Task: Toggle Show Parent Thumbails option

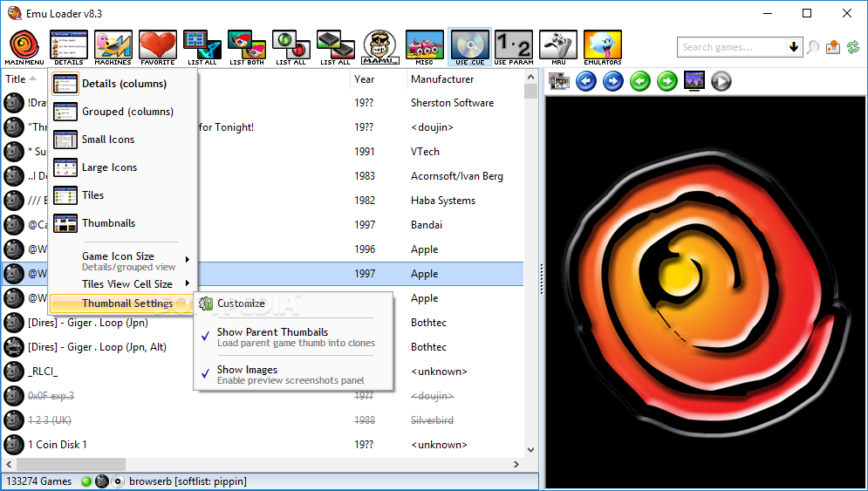Action: click(x=293, y=338)
